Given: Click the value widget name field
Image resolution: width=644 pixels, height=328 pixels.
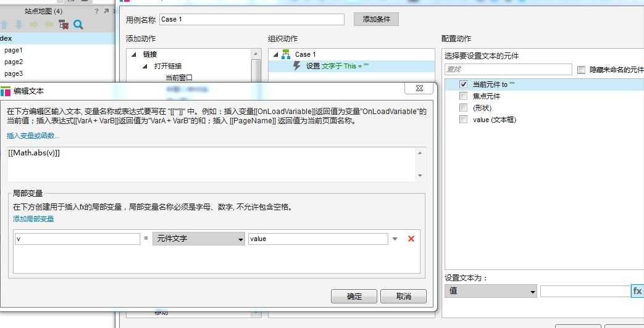Looking at the screenshot, I should (x=318, y=239).
